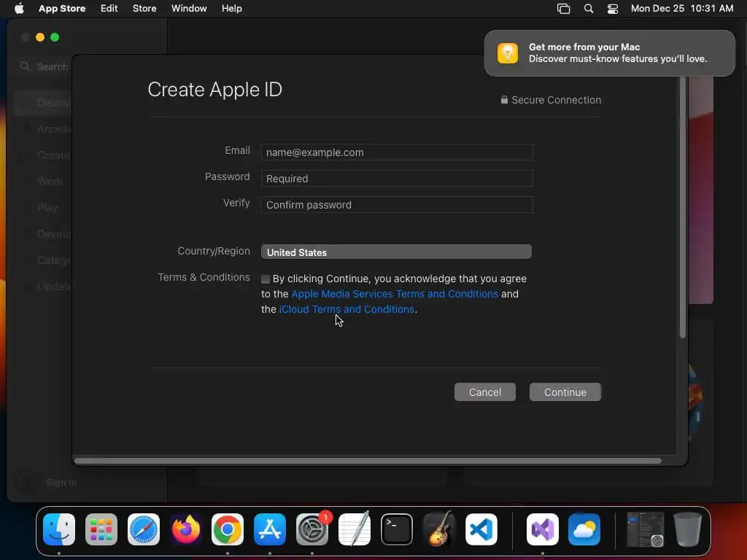Open Visual Studio from the Dock

(x=543, y=529)
